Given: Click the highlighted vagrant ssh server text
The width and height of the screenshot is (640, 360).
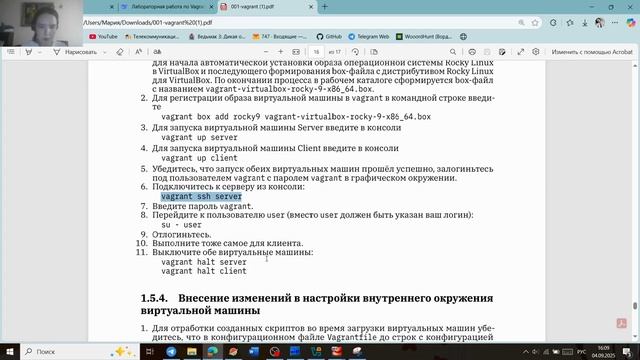Looking at the screenshot, I should 201,196.
